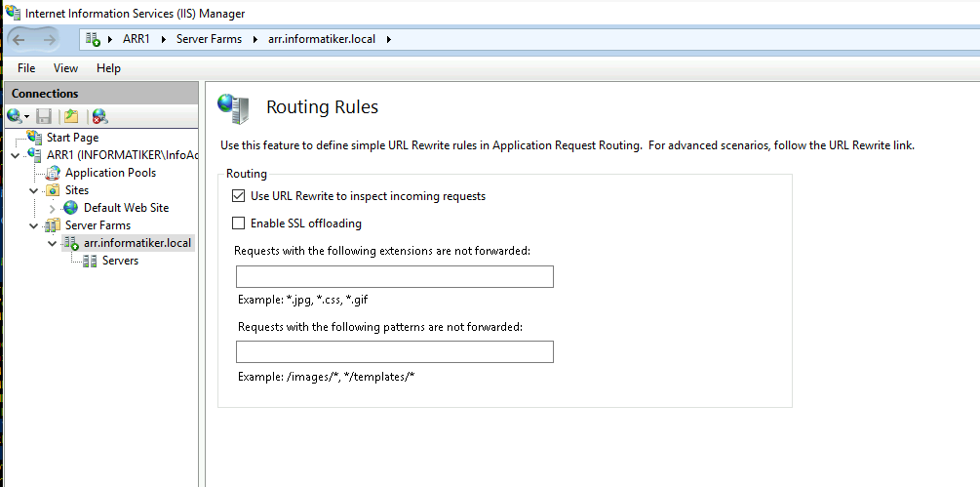The image size is (980, 487).
Task: Select Server Farms label in tree
Action: click(98, 225)
